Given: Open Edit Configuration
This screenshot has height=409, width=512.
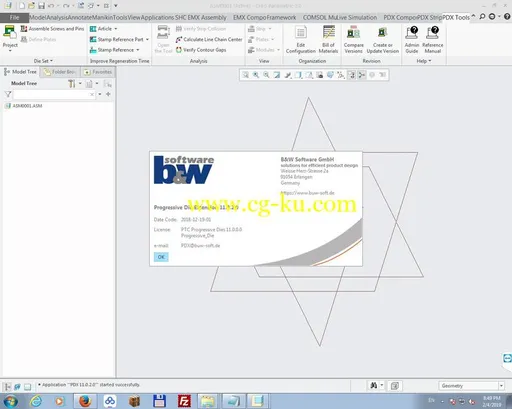Looking at the screenshot, I should (300, 40).
